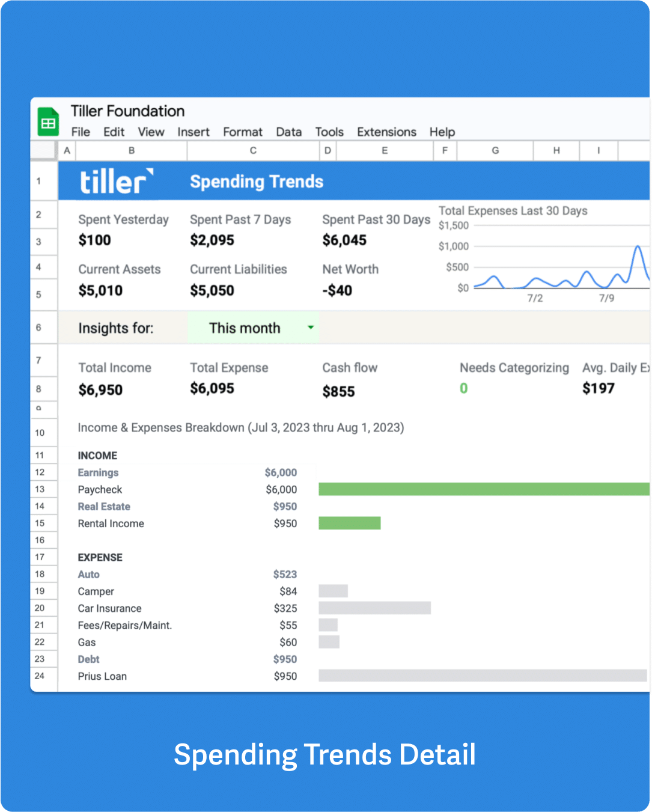This screenshot has width=652, height=812.
Task: Open the Help menu
Action: tap(442, 132)
